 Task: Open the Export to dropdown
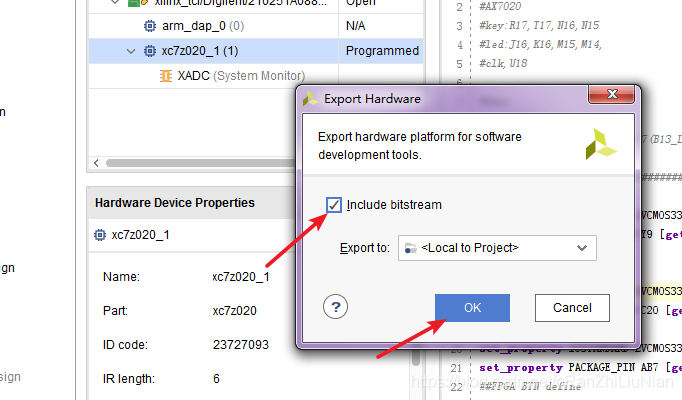point(497,248)
